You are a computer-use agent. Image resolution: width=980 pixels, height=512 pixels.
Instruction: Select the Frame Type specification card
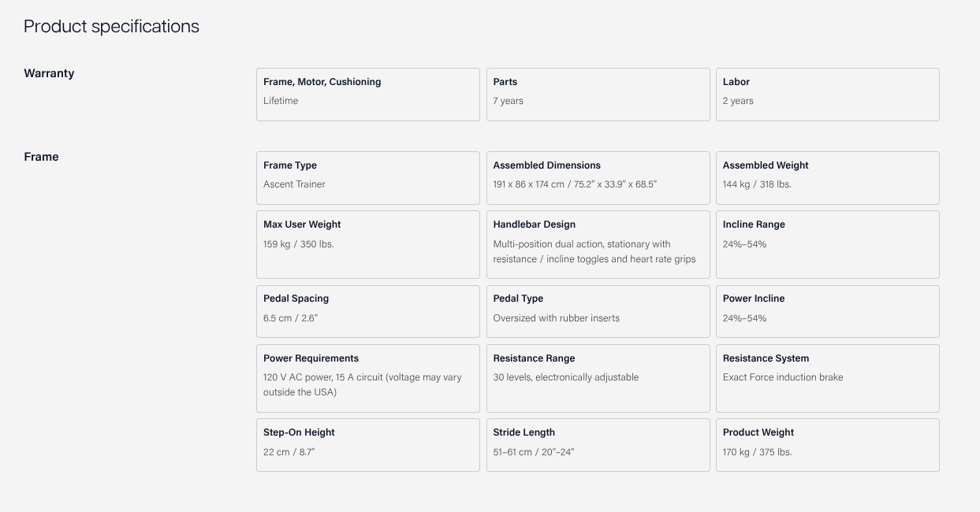(367, 178)
